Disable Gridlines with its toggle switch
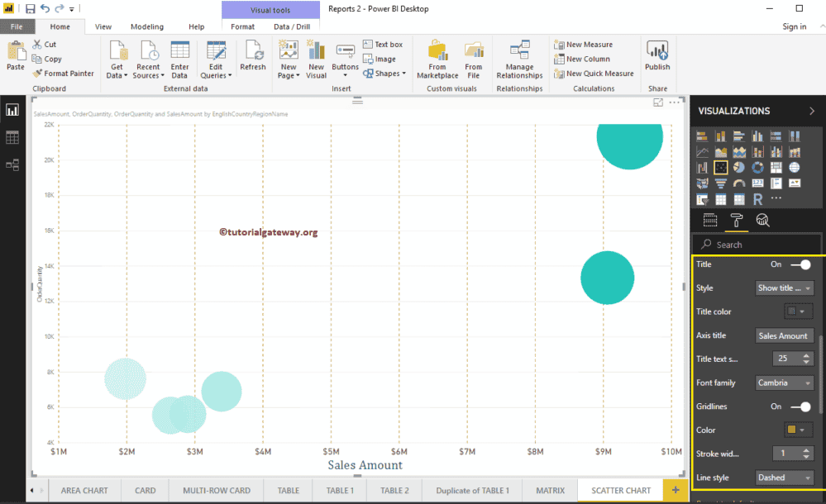The image size is (826, 504). pos(800,407)
